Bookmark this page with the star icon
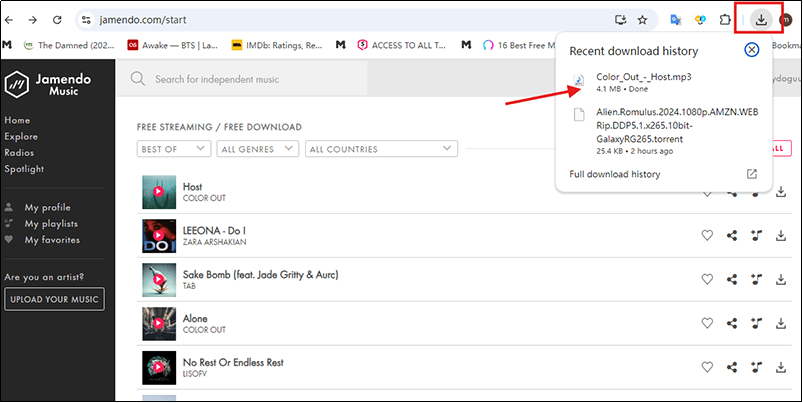The image size is (803, 403). click(642, 19)
